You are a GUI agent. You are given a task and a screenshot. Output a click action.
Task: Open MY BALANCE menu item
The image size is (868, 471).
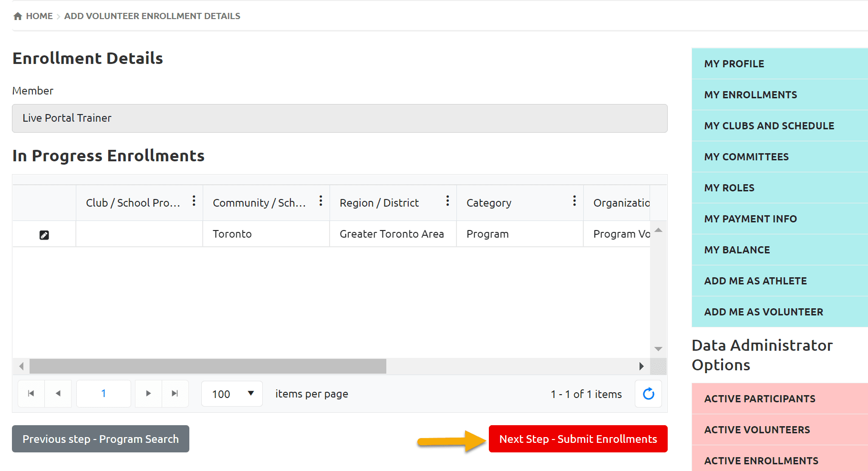(780, 250)
